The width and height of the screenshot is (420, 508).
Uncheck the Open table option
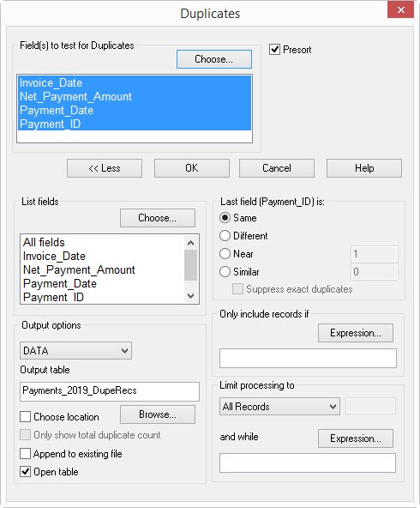click(25, 472)
